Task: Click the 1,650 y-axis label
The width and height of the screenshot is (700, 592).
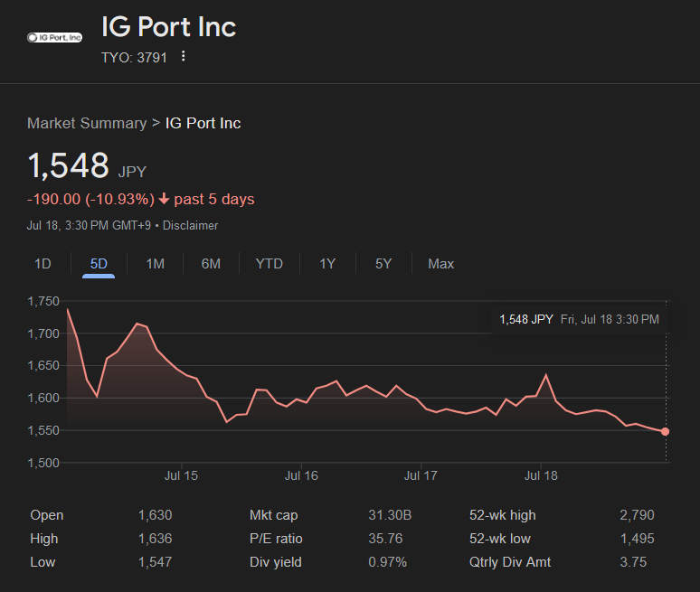Action: coord(43,366)
